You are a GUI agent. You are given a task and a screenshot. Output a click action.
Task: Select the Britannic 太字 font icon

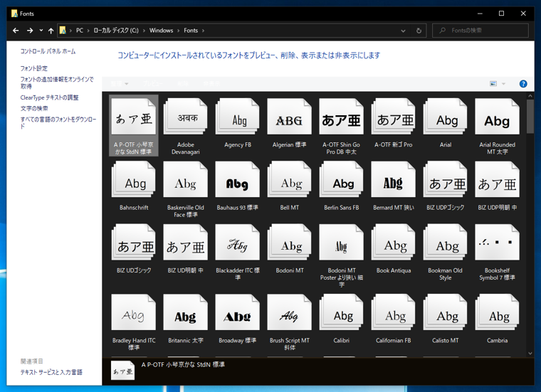point(186,312)
